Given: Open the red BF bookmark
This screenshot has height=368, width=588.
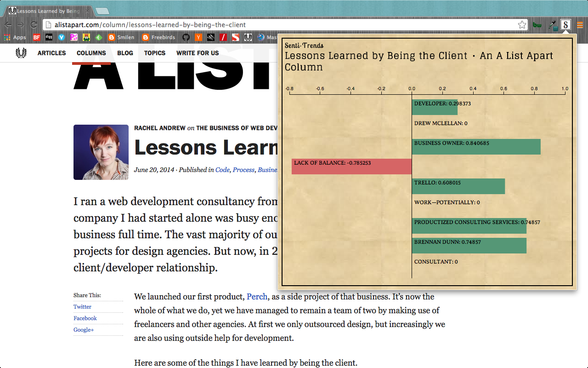Looking at the screenshot, I should [37, 37].
